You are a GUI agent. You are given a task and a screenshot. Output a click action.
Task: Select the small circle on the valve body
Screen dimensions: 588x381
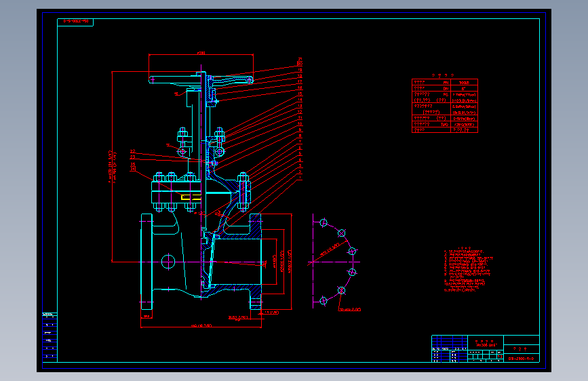tap(168, 262)
